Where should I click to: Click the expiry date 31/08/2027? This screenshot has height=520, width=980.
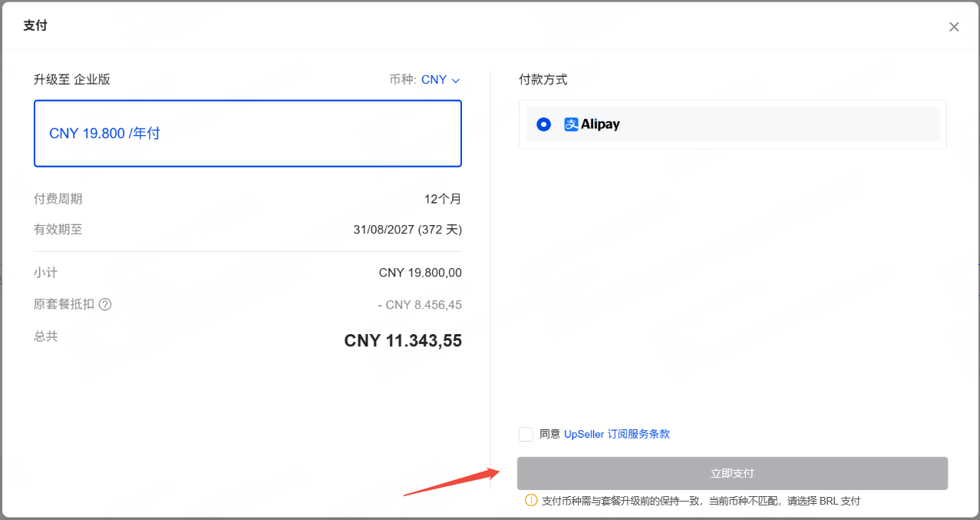pos(383,230)
